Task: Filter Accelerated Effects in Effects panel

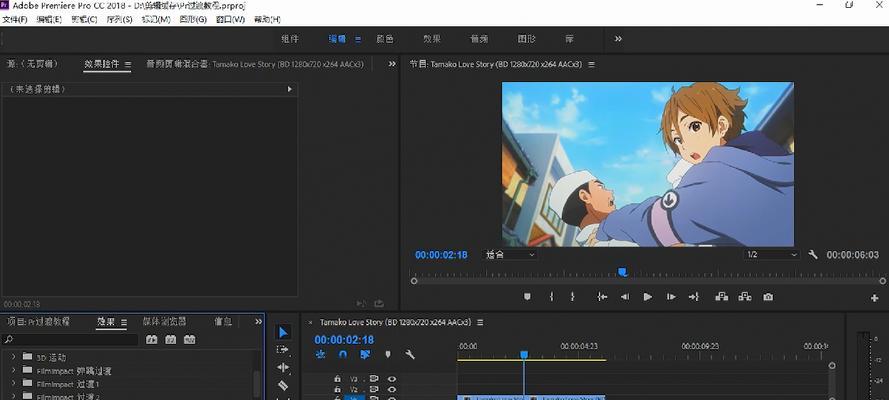Action: coord(151,339)
